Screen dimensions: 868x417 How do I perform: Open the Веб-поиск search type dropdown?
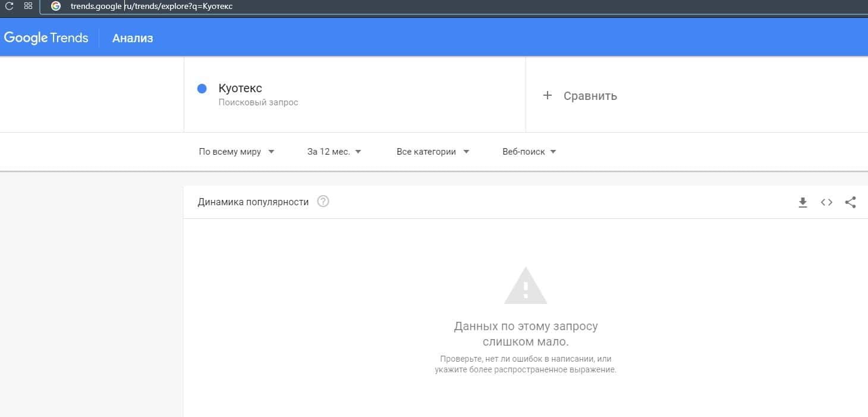529,152
